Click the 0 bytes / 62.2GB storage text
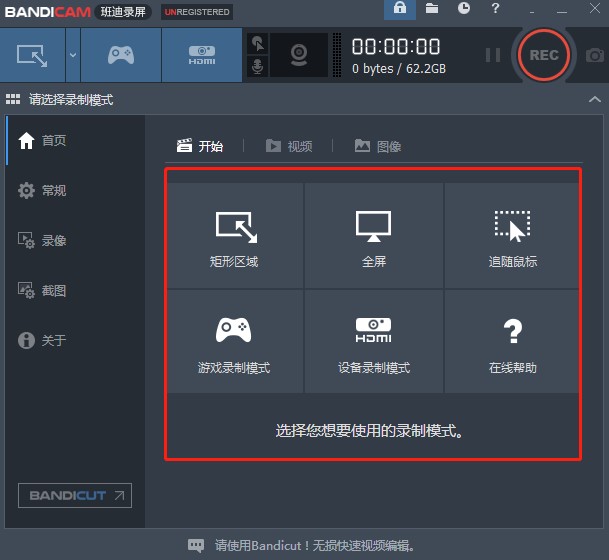Screen dimensions: 609x560 coord(399,69)
